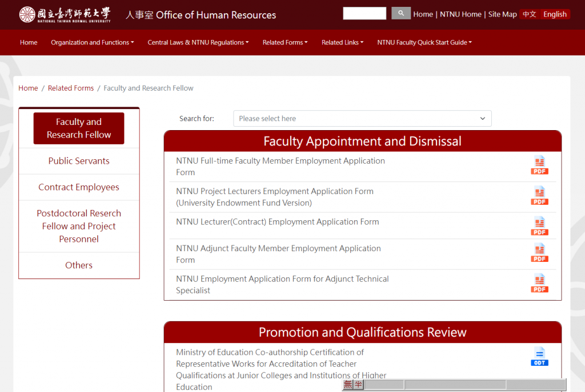Download ODT of Co-authorship Certification form
This screenshot has height=392, width=585.
[539, 357]
